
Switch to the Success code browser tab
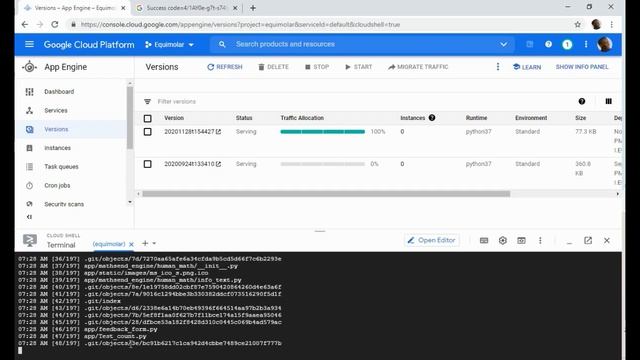coord(186,8)
